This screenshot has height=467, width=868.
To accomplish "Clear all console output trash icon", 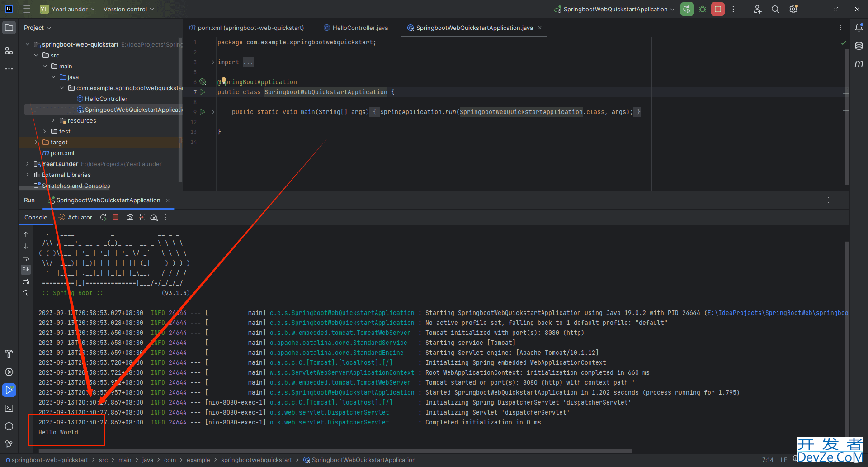I will (x=26, y=293).
